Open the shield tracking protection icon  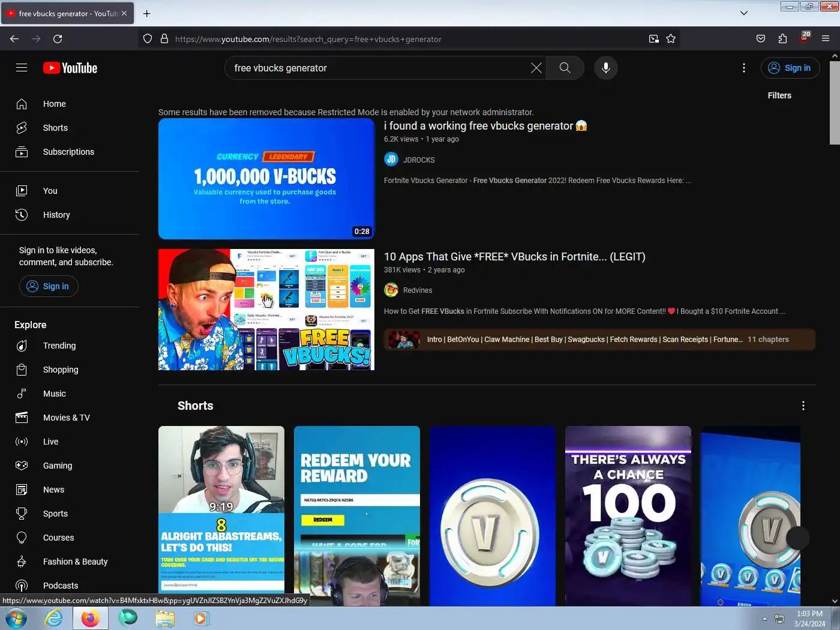[x=148, y=39]
